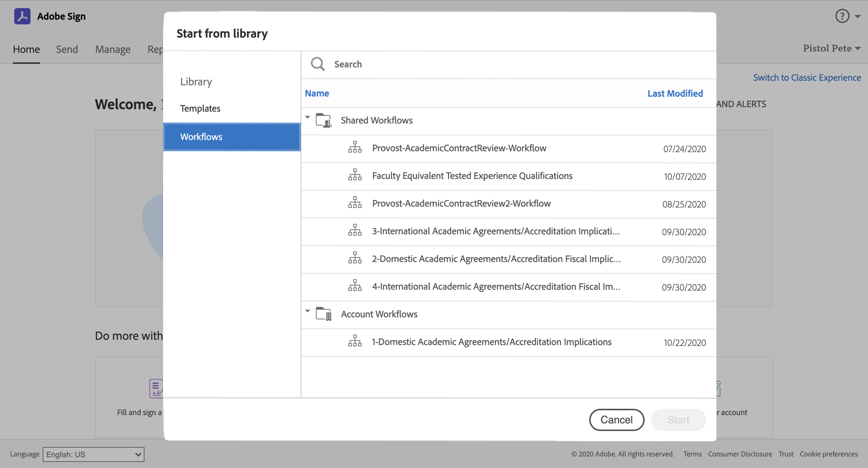The width and height of the screenshot is (868, 468).
Task: Click the Shared Workflows folder label
Action: [x=377, y=120]
